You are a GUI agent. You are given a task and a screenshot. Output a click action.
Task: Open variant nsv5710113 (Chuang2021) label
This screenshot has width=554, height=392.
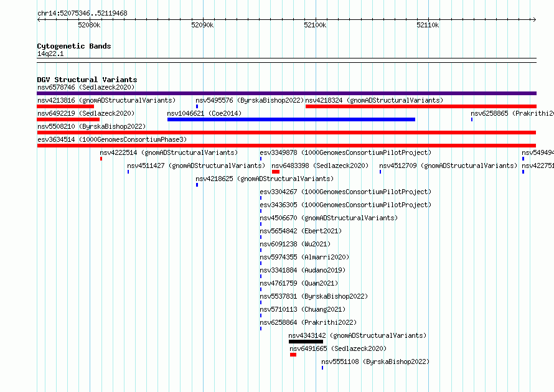coord(303,309)
